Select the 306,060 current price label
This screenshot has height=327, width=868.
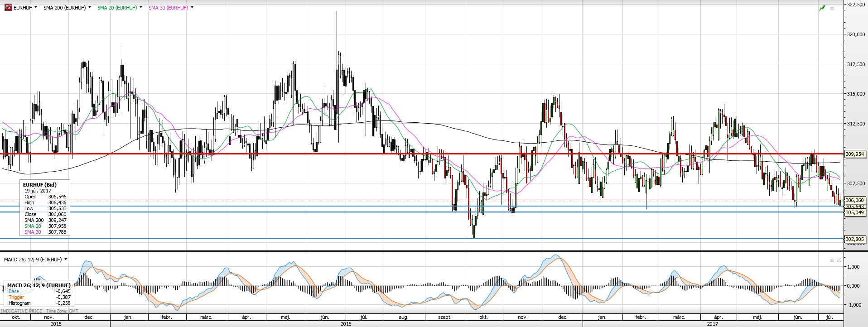click(x=855, y=200)
